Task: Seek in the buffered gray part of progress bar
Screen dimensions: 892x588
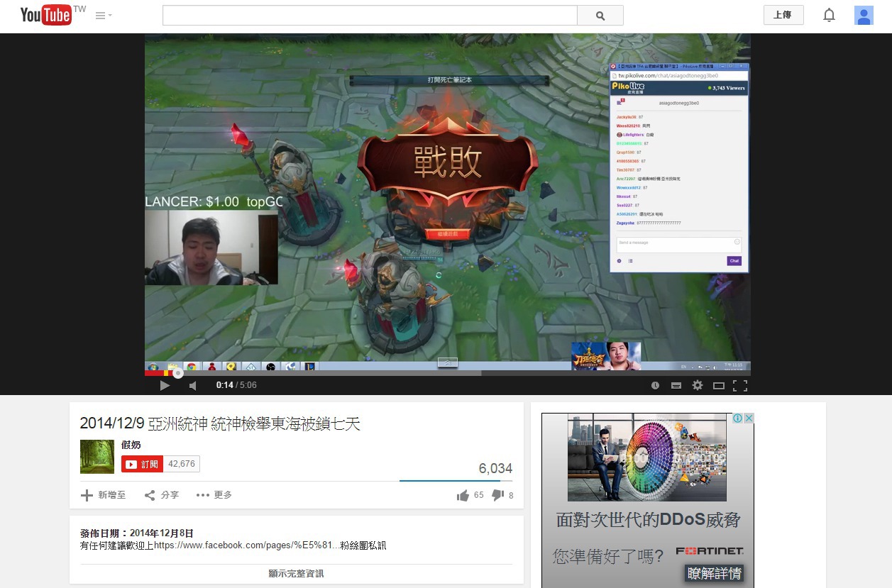Action: (x=332, y=373)
